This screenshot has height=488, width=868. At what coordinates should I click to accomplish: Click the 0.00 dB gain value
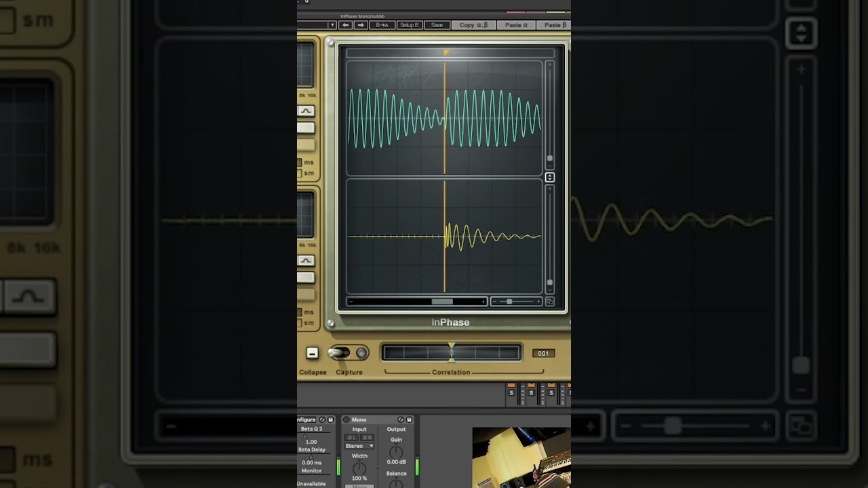[396, 462]
